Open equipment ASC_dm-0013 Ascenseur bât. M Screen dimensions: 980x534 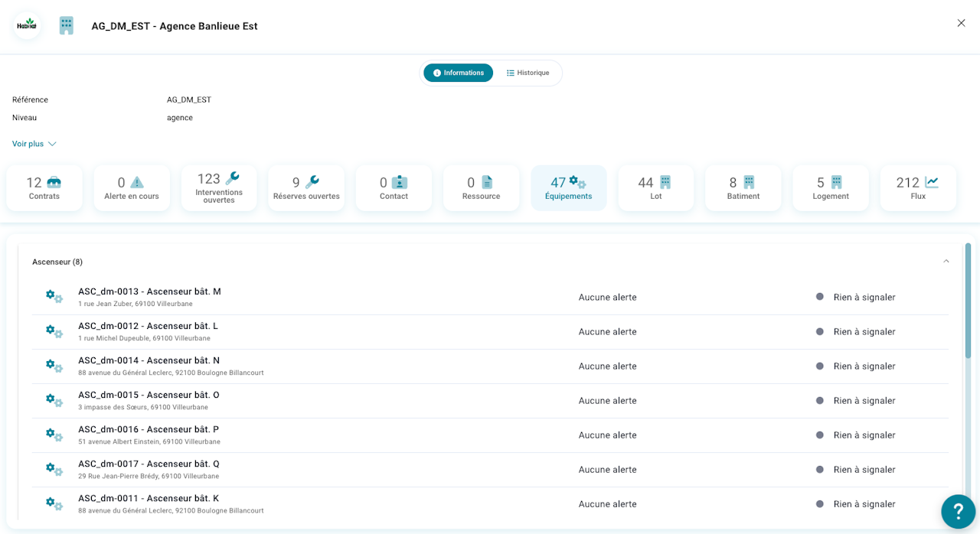(490, 297)
